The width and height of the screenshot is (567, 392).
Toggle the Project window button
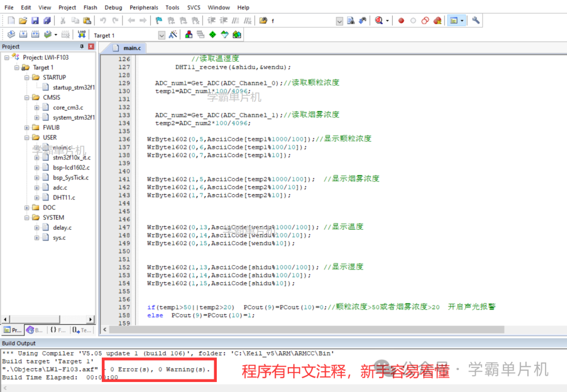coord(454,20)
